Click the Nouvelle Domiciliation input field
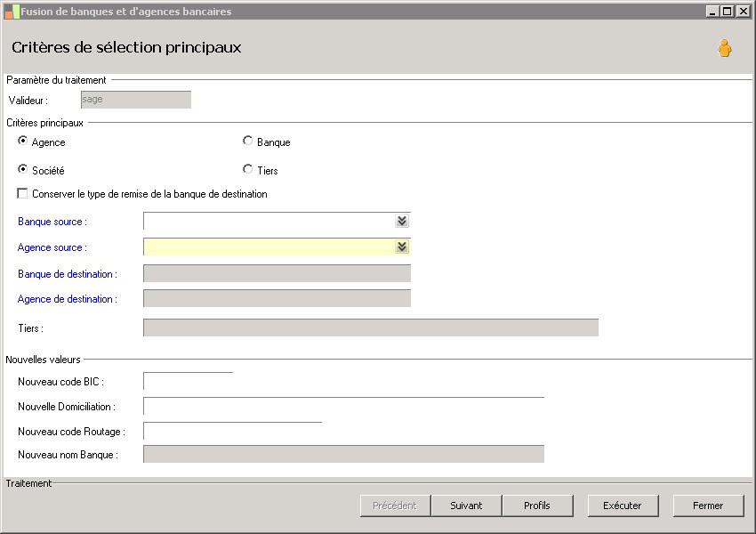756x534 pixels. [x=343, y=407]
